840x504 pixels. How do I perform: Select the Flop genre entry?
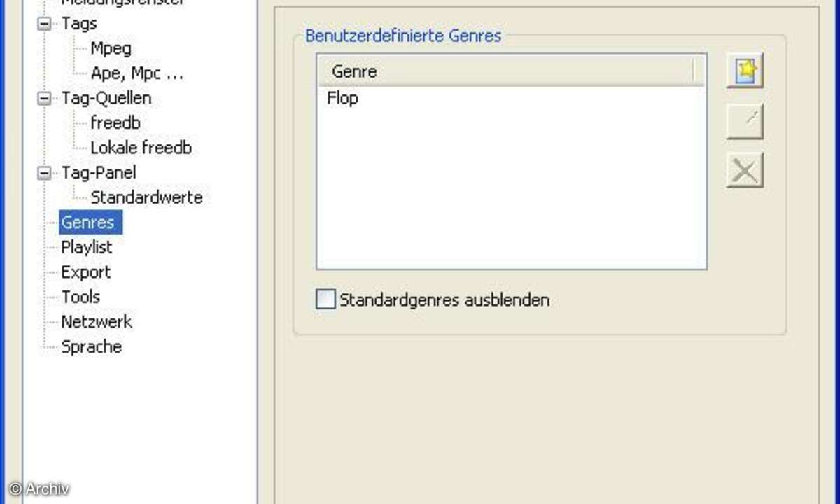343,99
